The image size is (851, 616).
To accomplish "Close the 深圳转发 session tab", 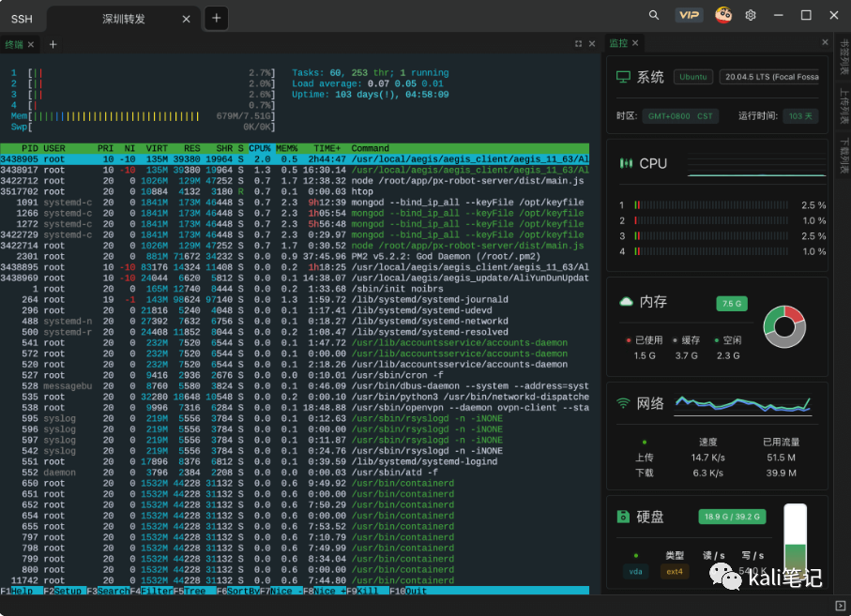I will (x=186, y=19).
